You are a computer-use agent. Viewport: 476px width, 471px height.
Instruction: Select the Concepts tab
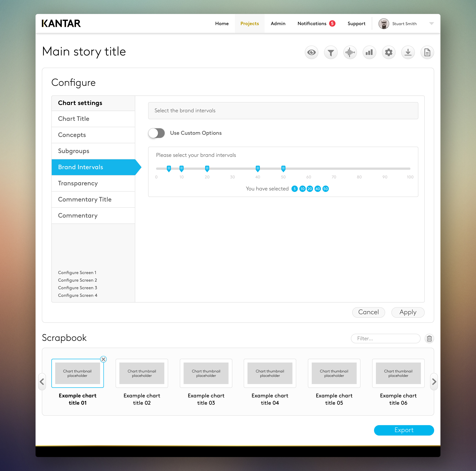click(x=93, y=135)
